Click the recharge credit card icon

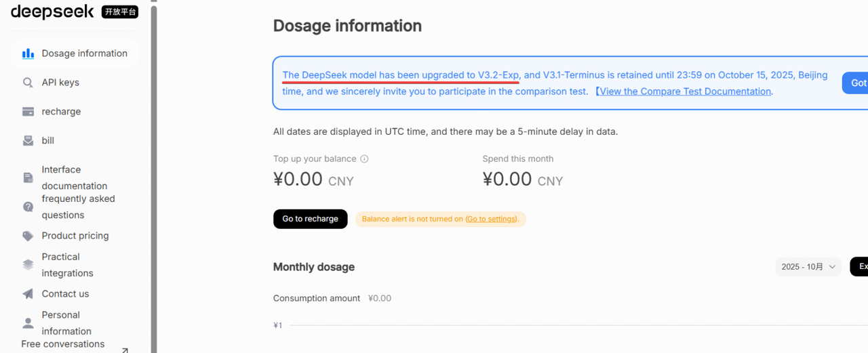click(28, 112)
